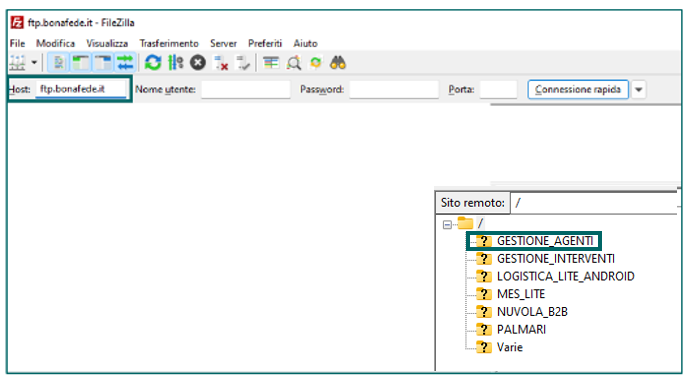Refresh file and folder lists
This screenshot has height=384, width=695.
(x=153, y=63)
